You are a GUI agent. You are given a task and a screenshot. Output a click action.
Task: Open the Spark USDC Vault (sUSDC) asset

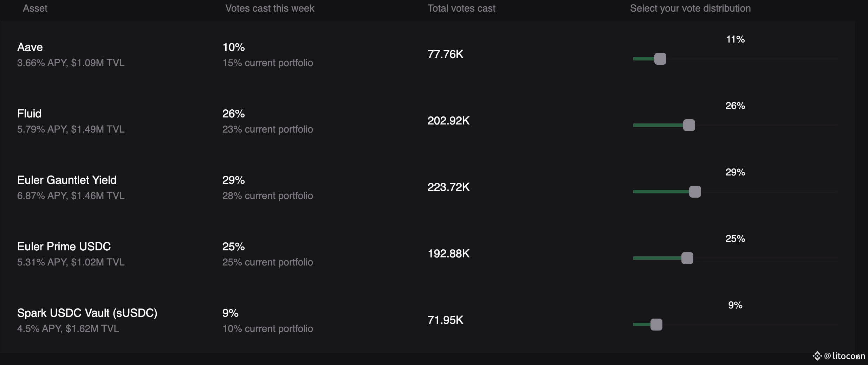87,313
